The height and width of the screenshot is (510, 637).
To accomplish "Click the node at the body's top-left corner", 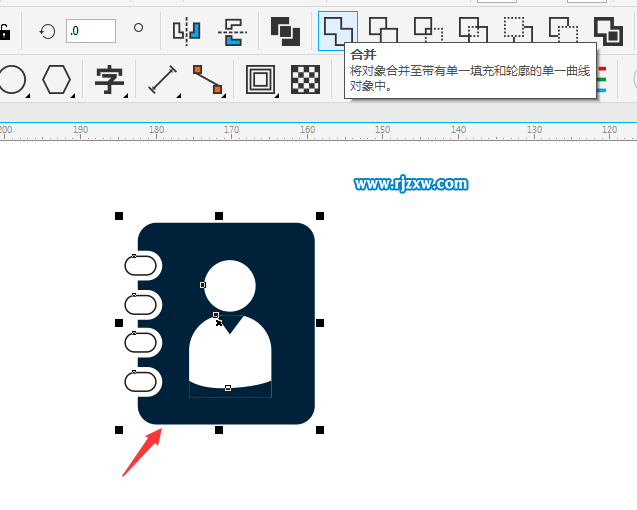I will coord(216,315).
